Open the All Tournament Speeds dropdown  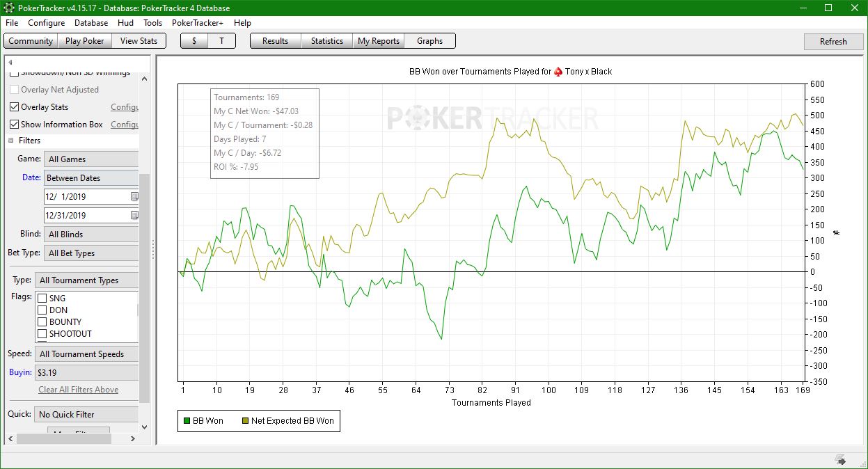(87, 354)
